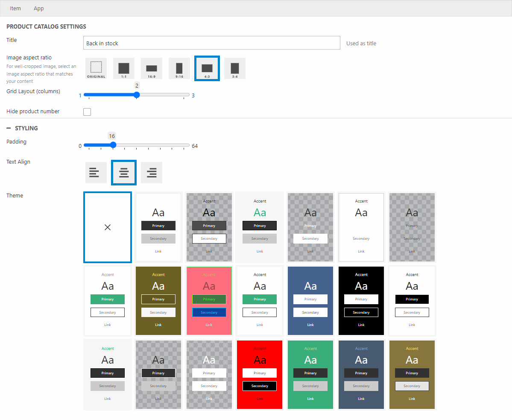Enable the Hide product number checkbox
The width and height of the screenshot is (512, 420).
click(87, 112)
